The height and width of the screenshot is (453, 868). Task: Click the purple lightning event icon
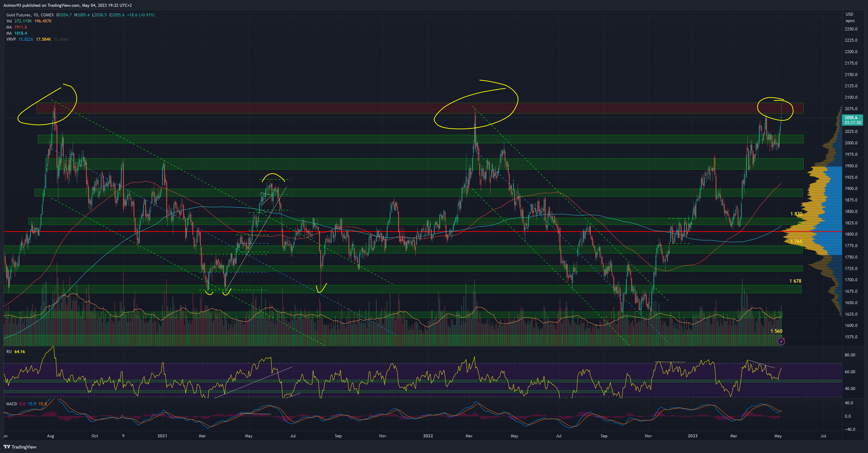coord(781,341)
